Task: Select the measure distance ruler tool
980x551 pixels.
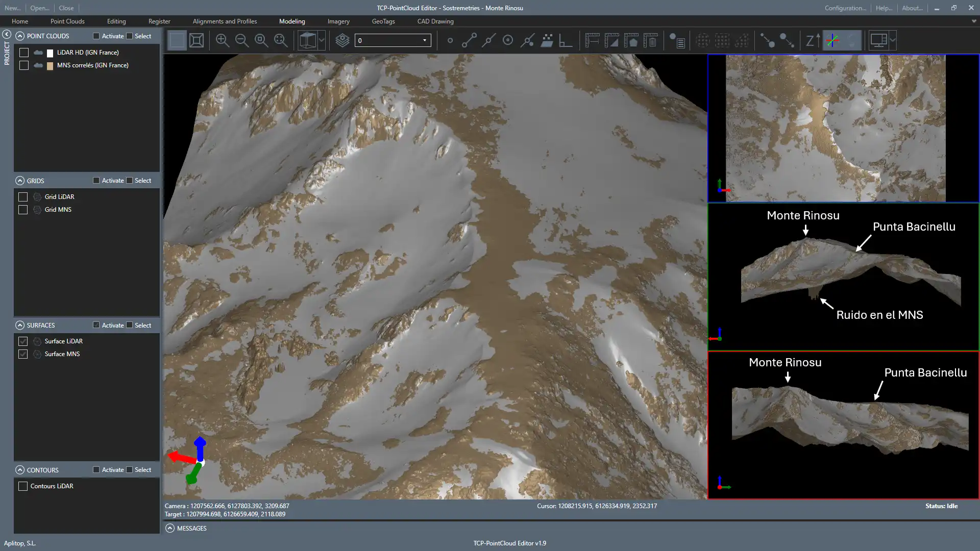Action: tap(592, 40)
